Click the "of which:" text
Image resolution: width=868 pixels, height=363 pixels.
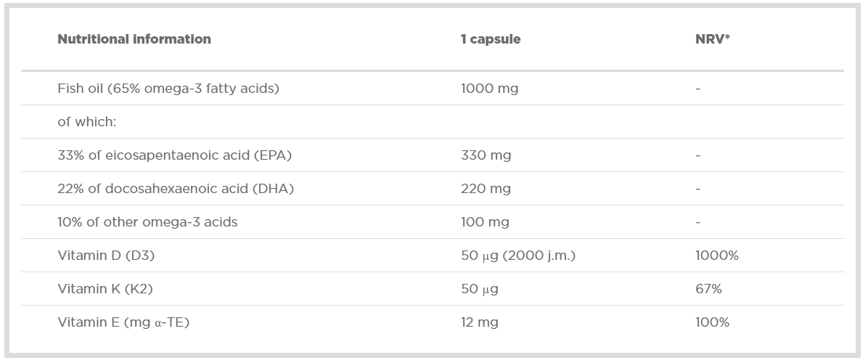(x=87, y=122)
